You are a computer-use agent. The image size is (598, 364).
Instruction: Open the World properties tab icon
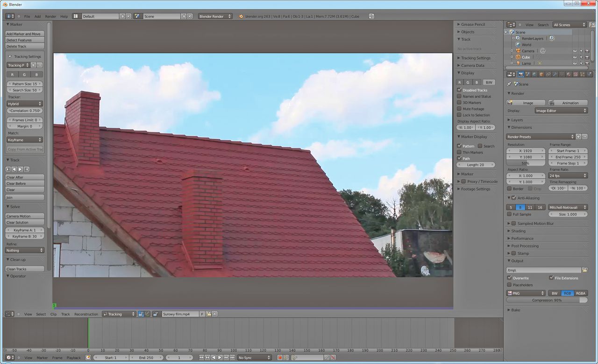coord(534,74)
